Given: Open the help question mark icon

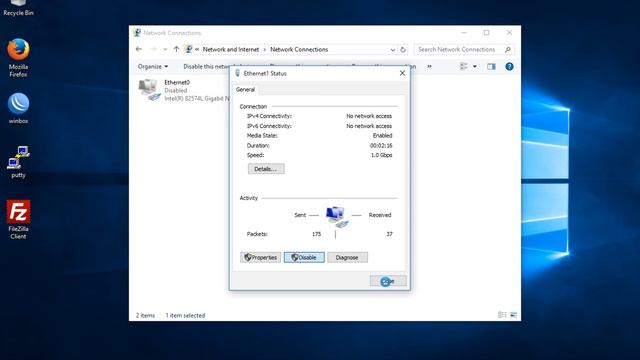Looking at the screenshot, I should pyautogui.click(x=509, y=67).
